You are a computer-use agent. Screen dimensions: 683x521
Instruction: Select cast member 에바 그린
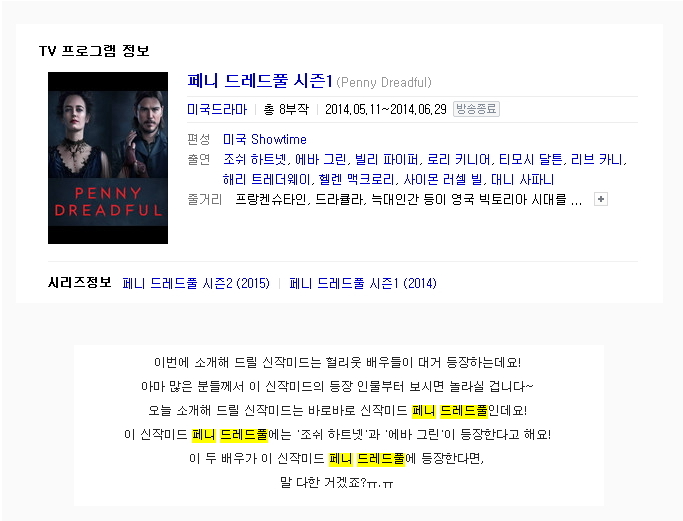pos(321,159)
